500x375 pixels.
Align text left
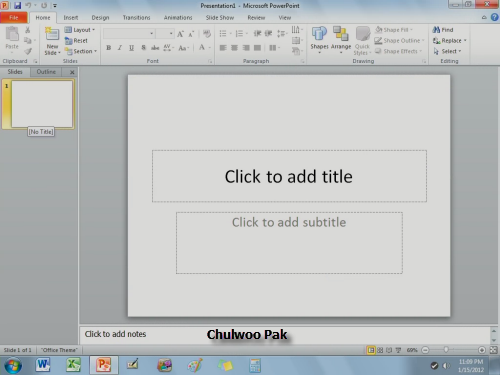223,48
